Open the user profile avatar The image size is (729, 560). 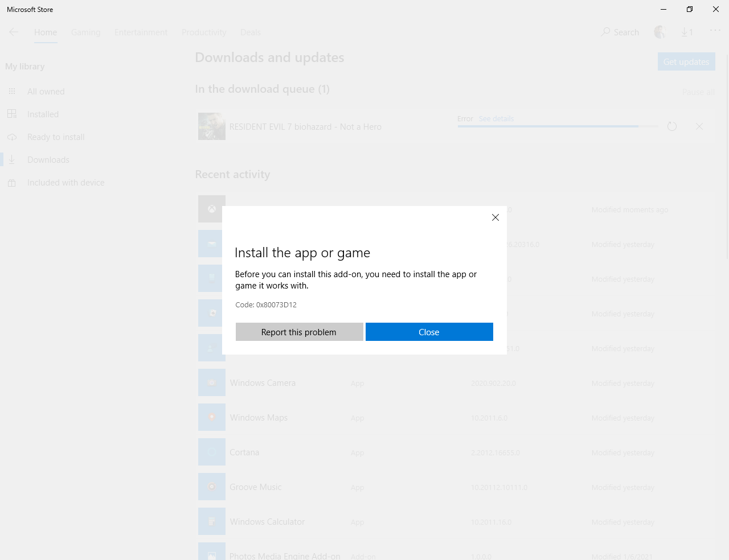(660, 32)
